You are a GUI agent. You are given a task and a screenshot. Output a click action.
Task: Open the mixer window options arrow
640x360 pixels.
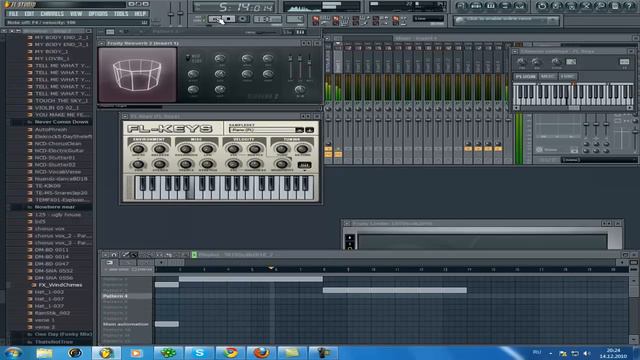point(327,38)
